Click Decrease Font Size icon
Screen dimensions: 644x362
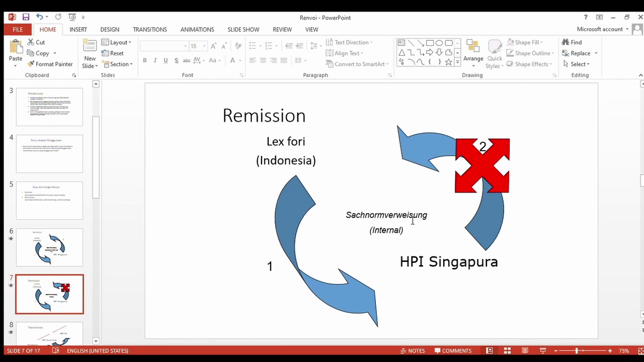tap(224, 46)
